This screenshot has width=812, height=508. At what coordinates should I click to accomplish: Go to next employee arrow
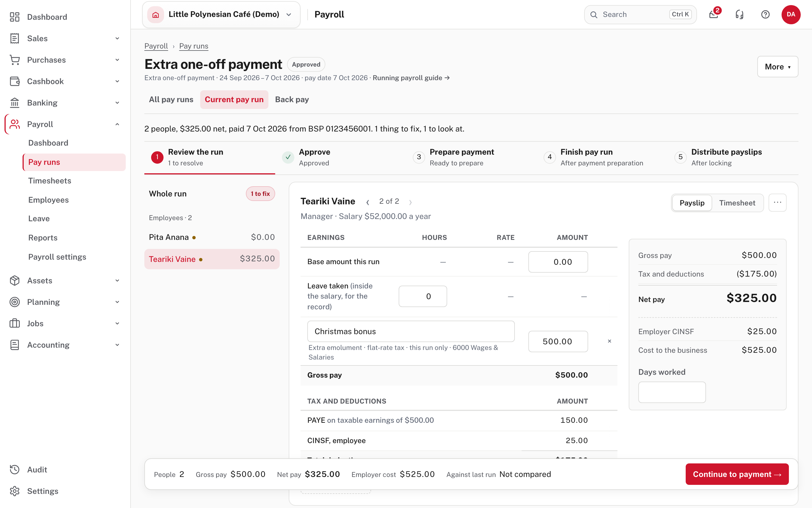[410, 202]
